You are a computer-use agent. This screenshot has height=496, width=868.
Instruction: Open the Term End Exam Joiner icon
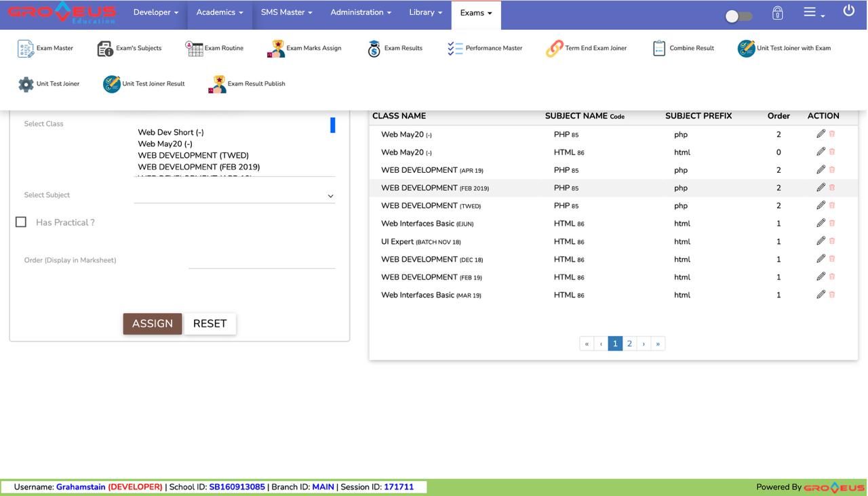554,49
